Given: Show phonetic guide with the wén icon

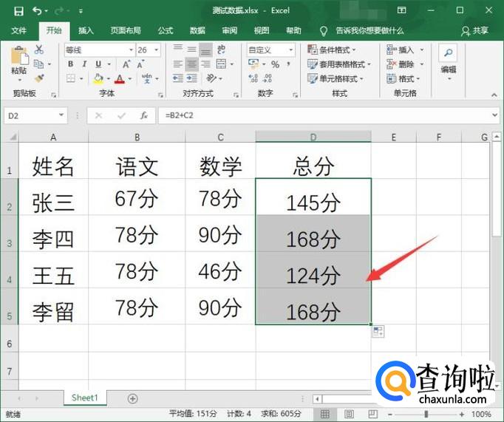Looking at the screenshot, I should coord(147,78).
